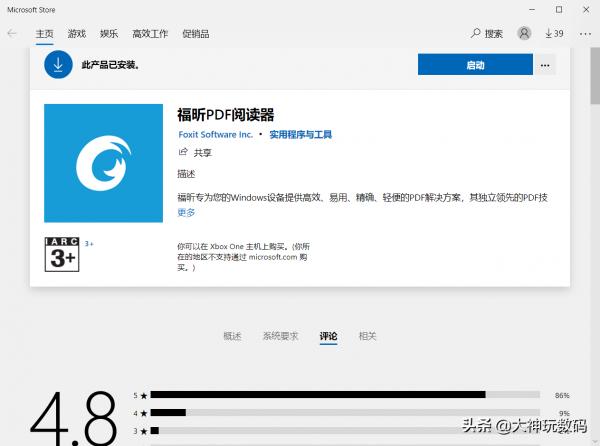Click the Xbox One purchase notice text
This screenshot has width=600, height=446.
click(x=243, y=257)
